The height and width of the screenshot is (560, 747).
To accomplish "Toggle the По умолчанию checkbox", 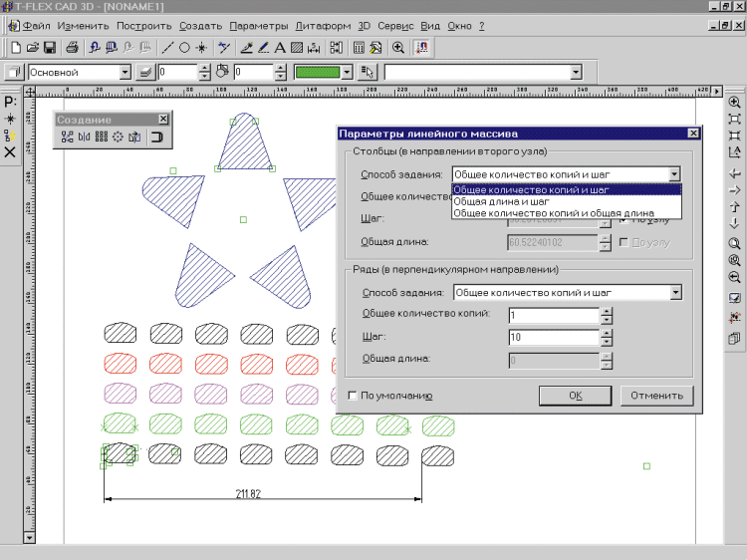I will [x=353, y=396].
